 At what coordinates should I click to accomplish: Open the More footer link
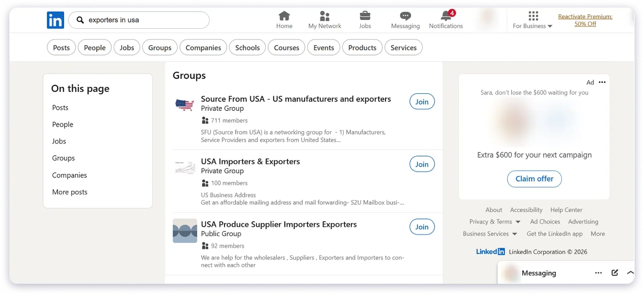tap(597, 234)
